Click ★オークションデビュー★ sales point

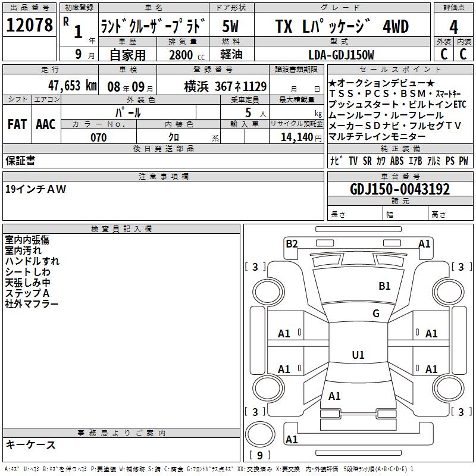click(x=381, y=83)
